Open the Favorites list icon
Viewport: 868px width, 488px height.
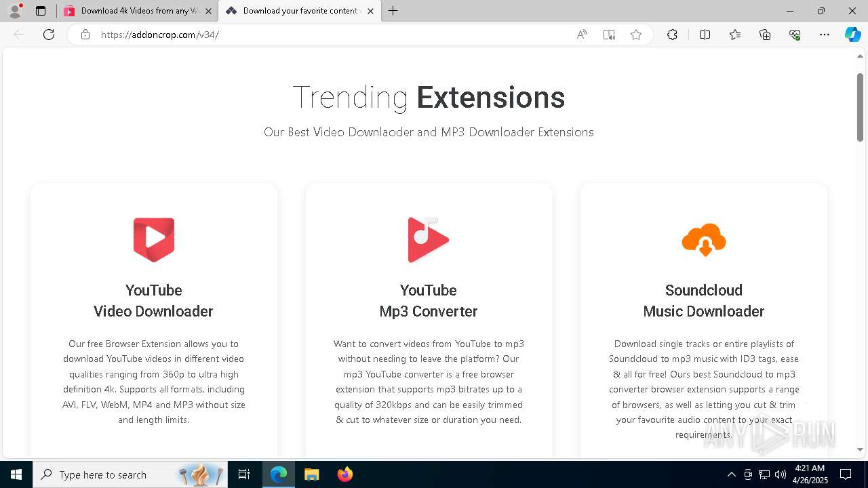click(735, 35)
